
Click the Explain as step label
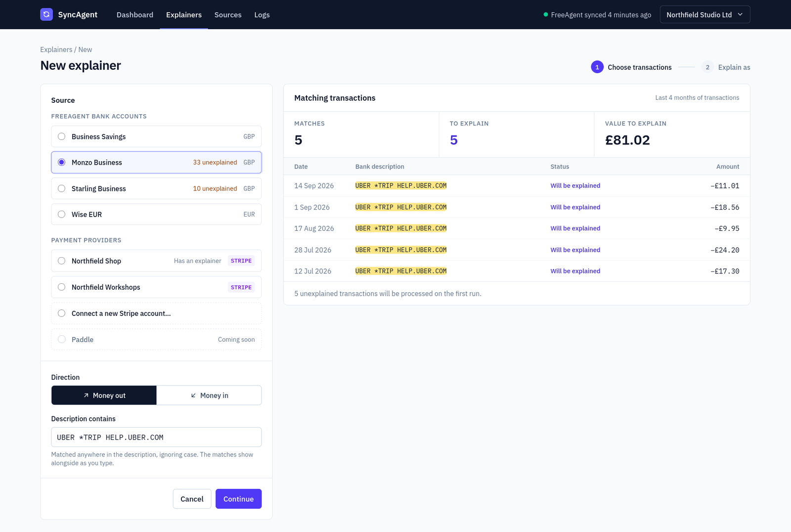pos(734,67)
